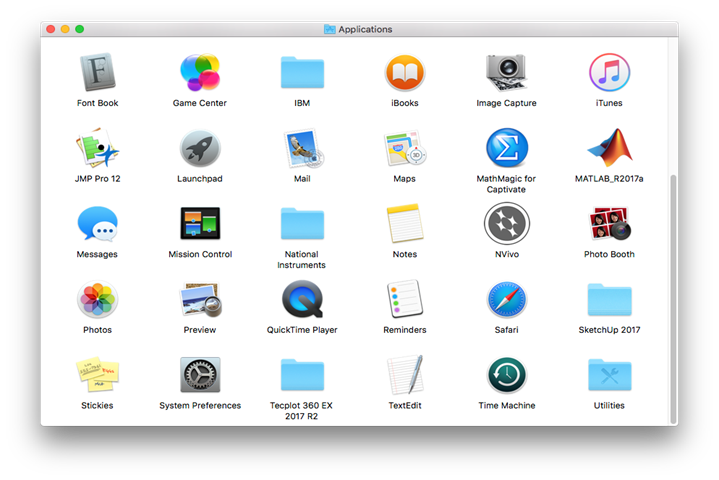Screen dimensions: 719x480
Task: Select the National Instruments folder icon
Action: click(x=302, y=224)
